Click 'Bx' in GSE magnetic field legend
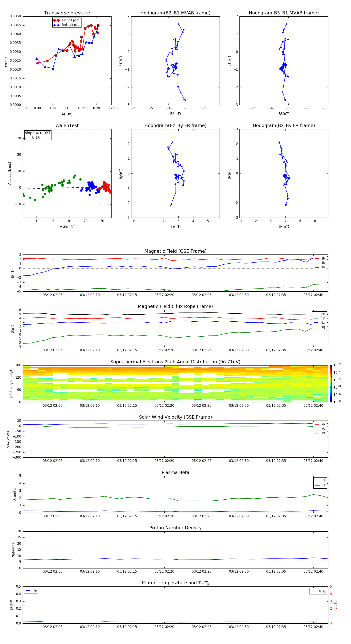The height and width of the screenshot is (644, 351). (320, 259)
